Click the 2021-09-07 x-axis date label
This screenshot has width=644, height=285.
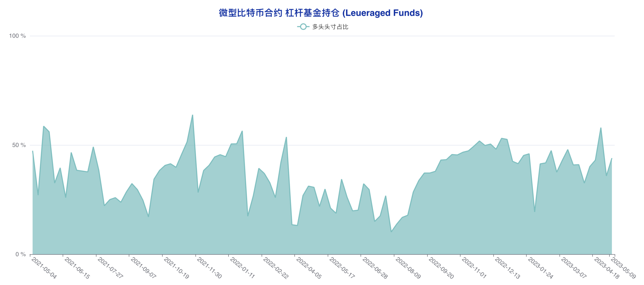pos(143,268)
